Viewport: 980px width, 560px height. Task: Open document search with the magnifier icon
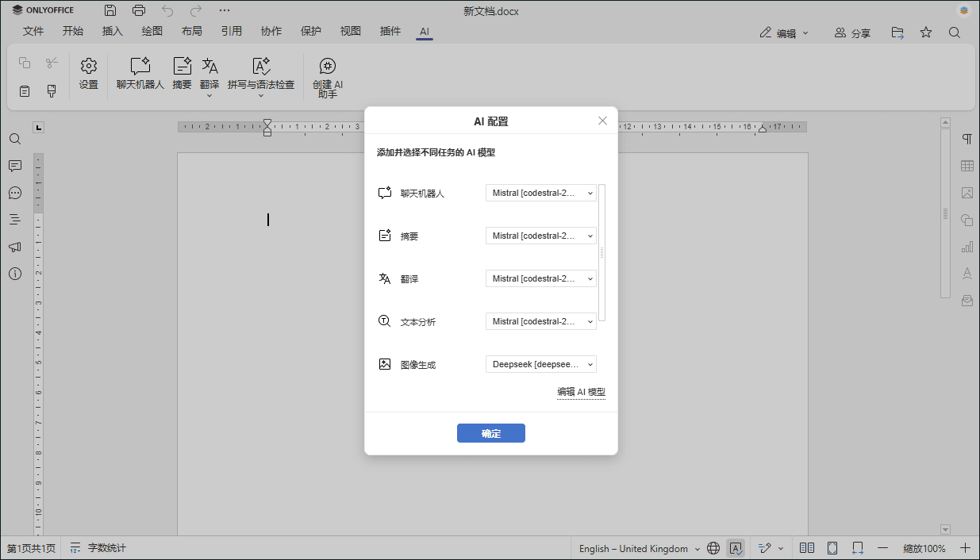pyautogui.click(x=15, y=139)
